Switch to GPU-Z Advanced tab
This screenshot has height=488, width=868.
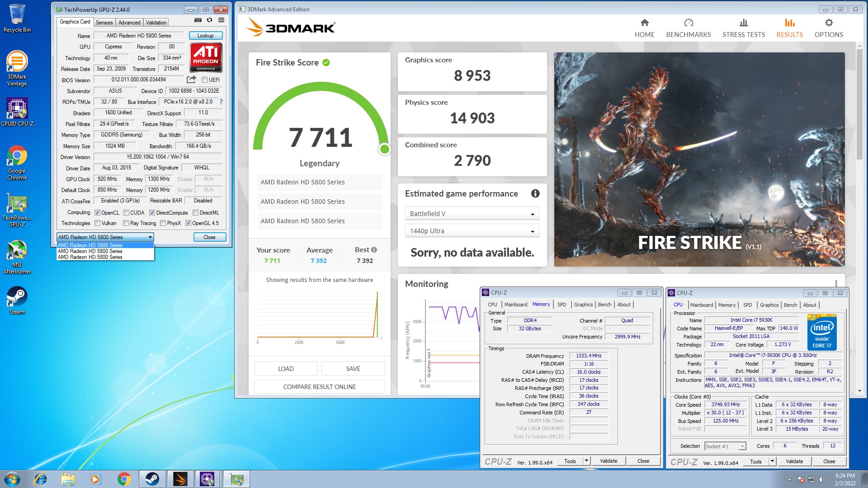pos(129,22)
